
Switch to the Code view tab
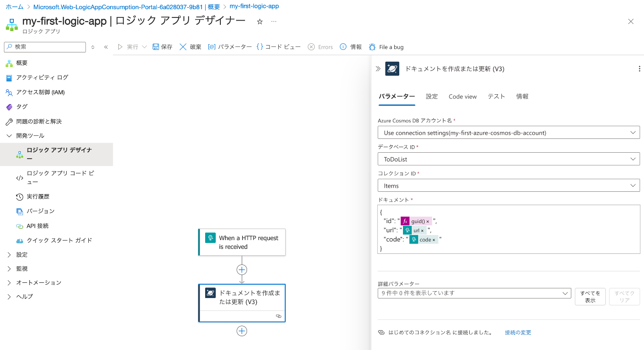(463, 97)
